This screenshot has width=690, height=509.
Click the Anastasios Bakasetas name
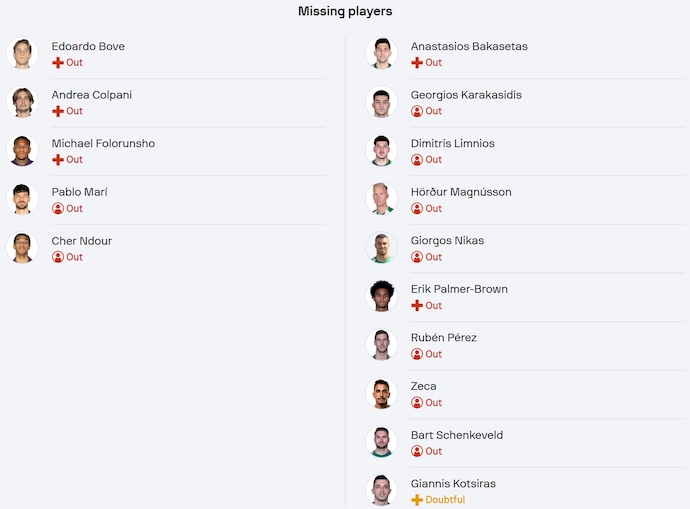pos(469,46)
